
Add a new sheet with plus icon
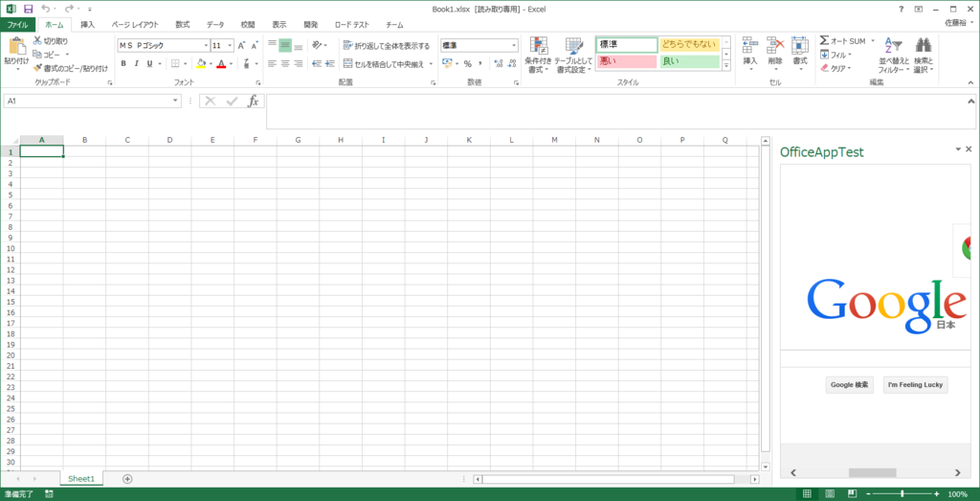coord(127,479)
